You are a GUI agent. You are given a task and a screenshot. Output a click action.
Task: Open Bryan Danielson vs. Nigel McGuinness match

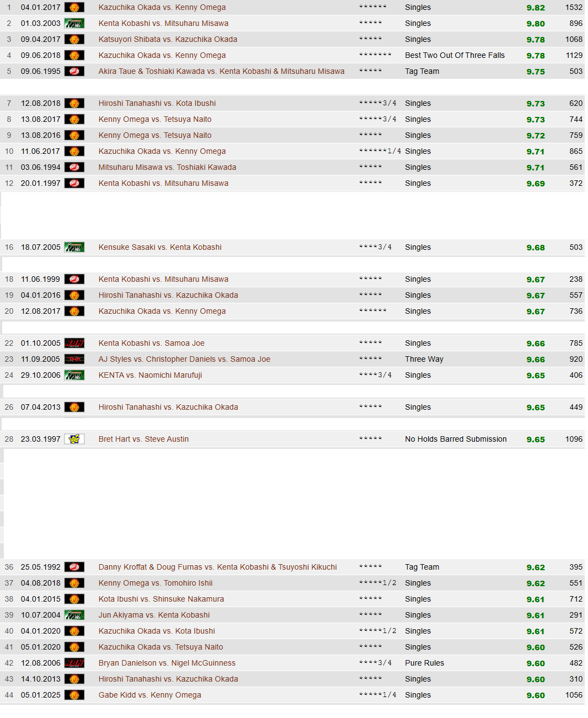[167, 663]
